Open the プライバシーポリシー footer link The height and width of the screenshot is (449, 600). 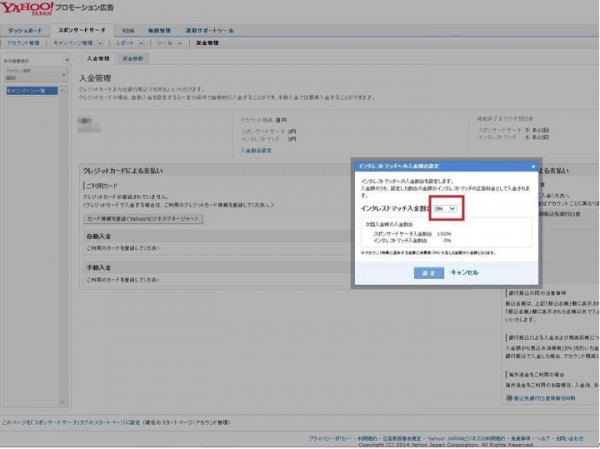pos(330,439)
